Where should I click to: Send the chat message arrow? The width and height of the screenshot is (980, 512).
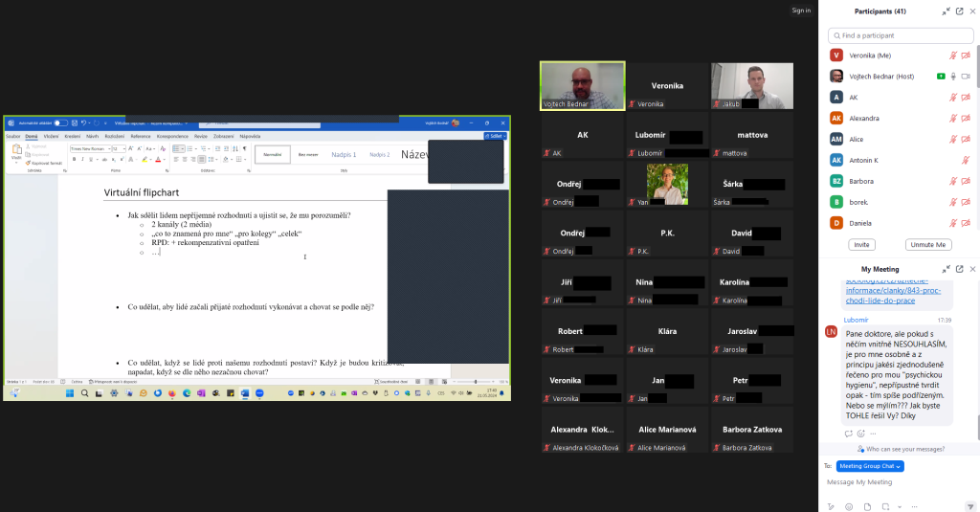[x=970, y=506]
